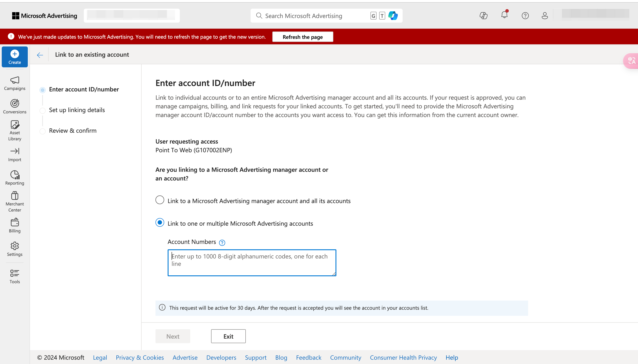This screenshot has height=364, width=638.
Task: Click the T shortcut key icon
Action: [x=382, y=16]
